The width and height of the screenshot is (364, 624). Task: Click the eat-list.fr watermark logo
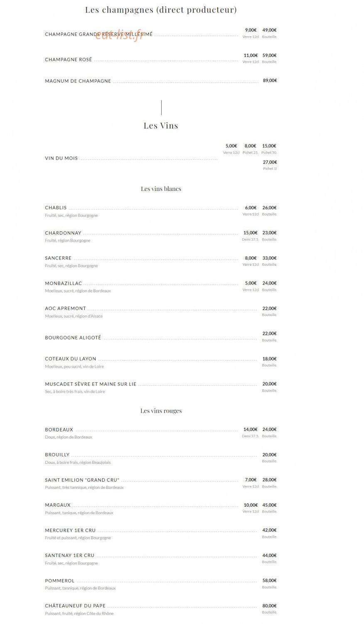[x=119, y=35]
